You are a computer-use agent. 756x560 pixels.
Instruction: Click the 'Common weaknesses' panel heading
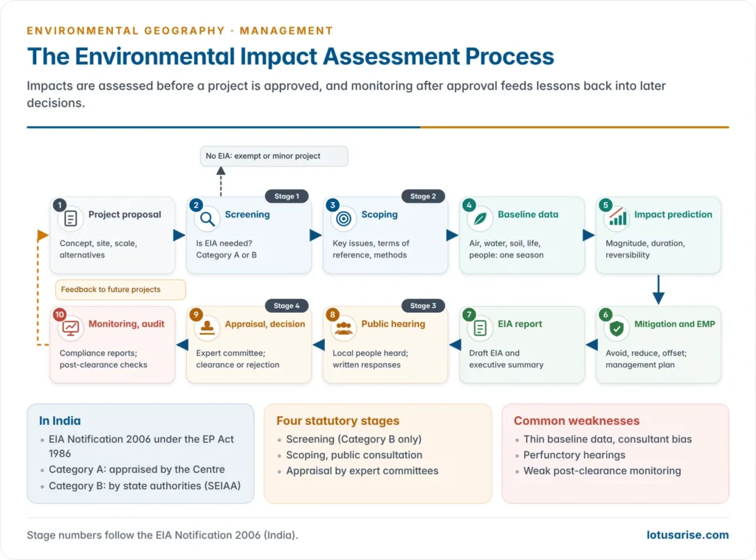577,421
